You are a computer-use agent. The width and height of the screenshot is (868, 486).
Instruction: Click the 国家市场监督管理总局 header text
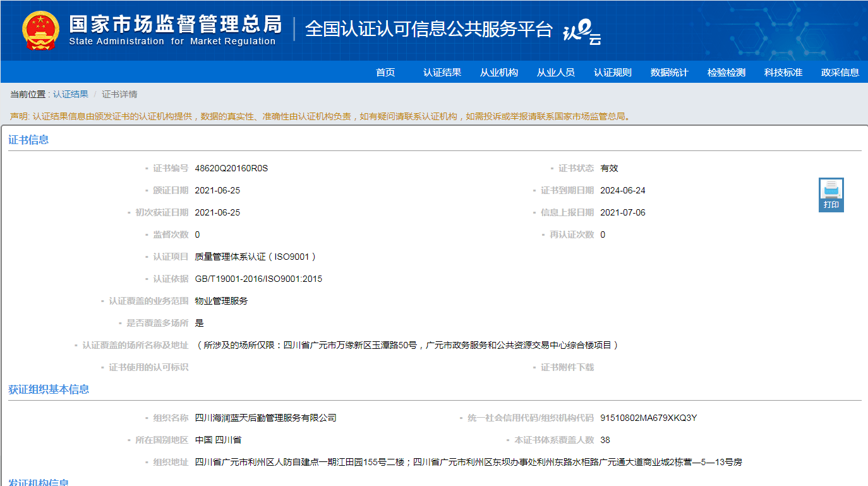(175, 24)
